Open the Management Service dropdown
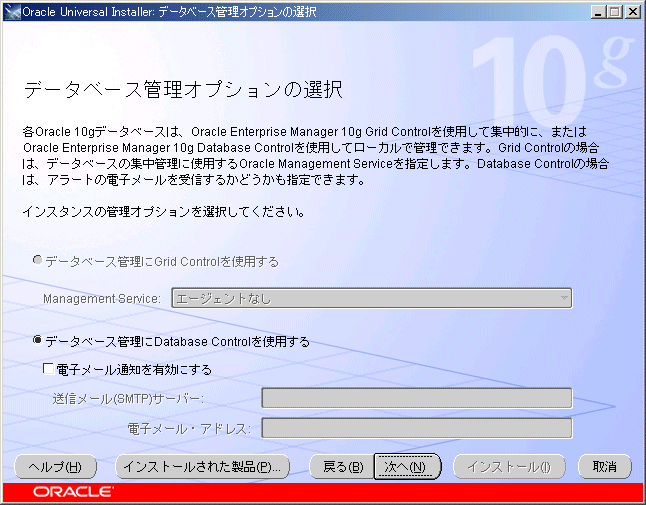Screen dimensions: 646x505 [x=372, y=298]
